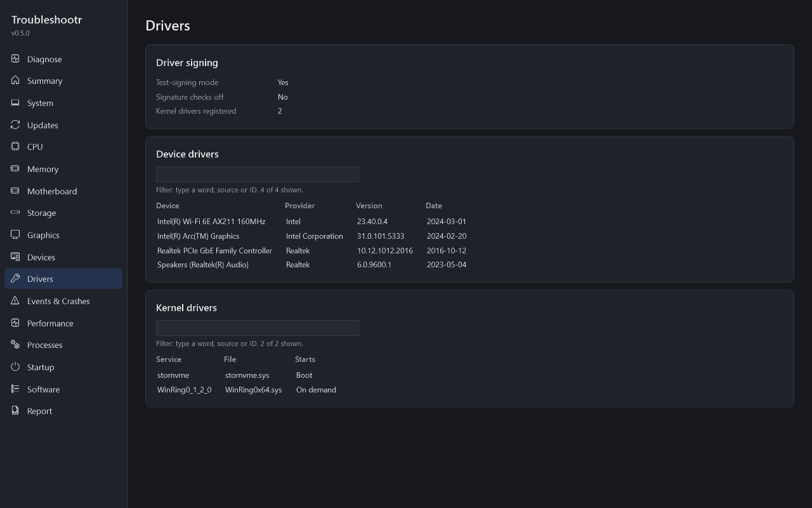Select the WinRing0_1_2_0 service row
Screen dimensions: 812x508
[x=247, y=390]
